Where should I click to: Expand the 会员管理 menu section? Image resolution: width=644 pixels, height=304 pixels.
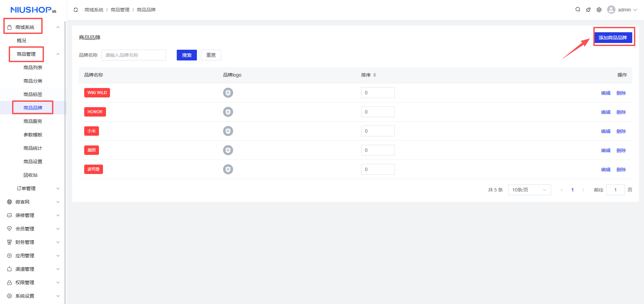58,229
